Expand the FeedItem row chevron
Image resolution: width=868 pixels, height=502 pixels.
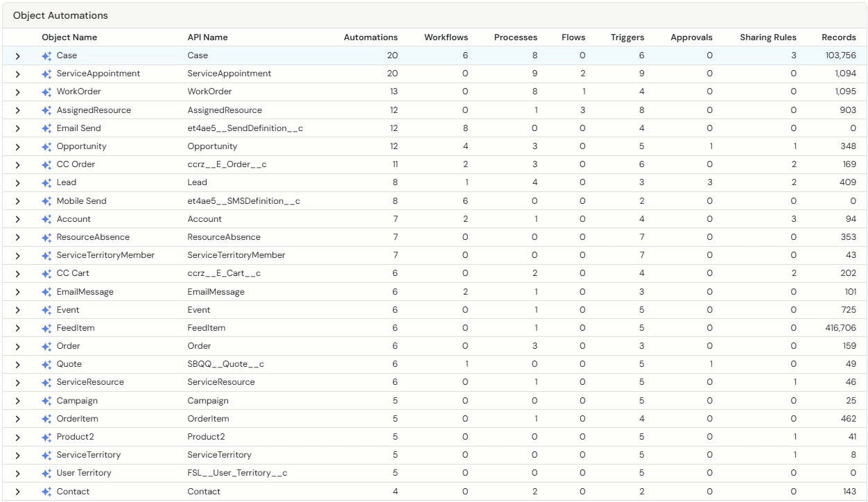17,328
